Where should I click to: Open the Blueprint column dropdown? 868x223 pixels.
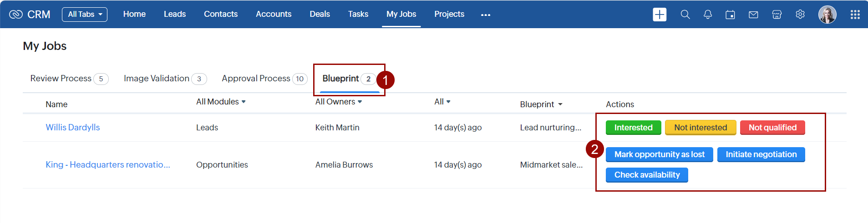click(x=541, y=104)
